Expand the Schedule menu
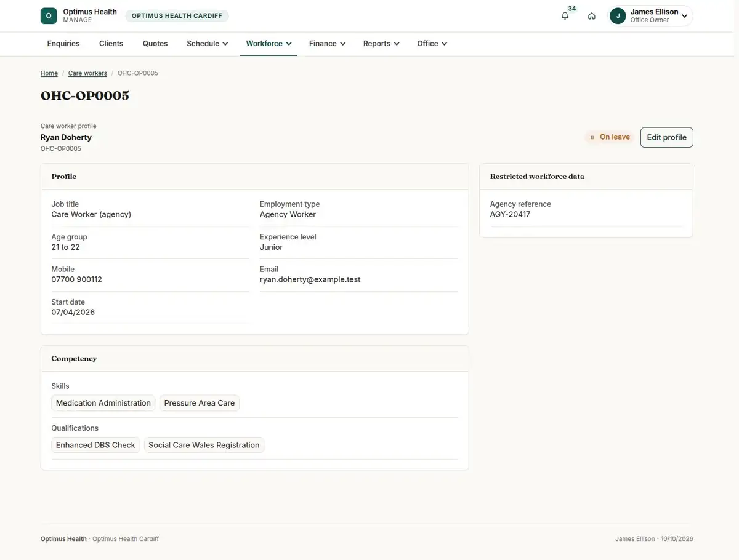 click(x=208, y=44)
